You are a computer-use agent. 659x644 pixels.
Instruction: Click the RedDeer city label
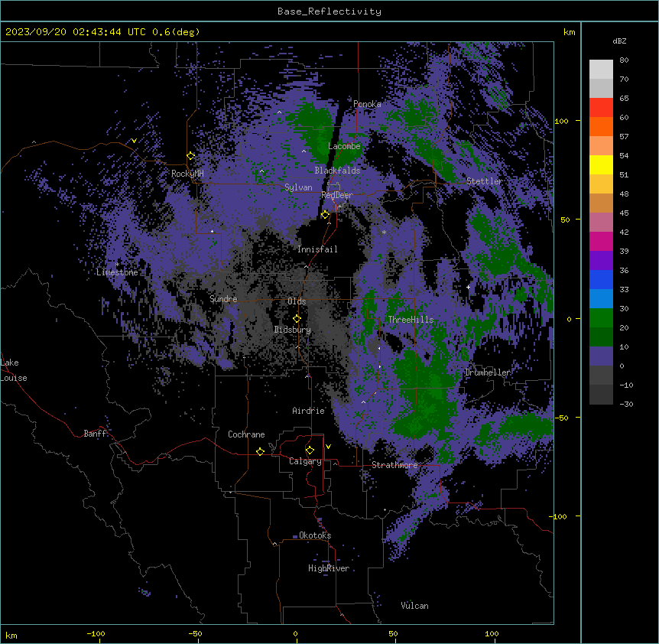coord(336,195)
